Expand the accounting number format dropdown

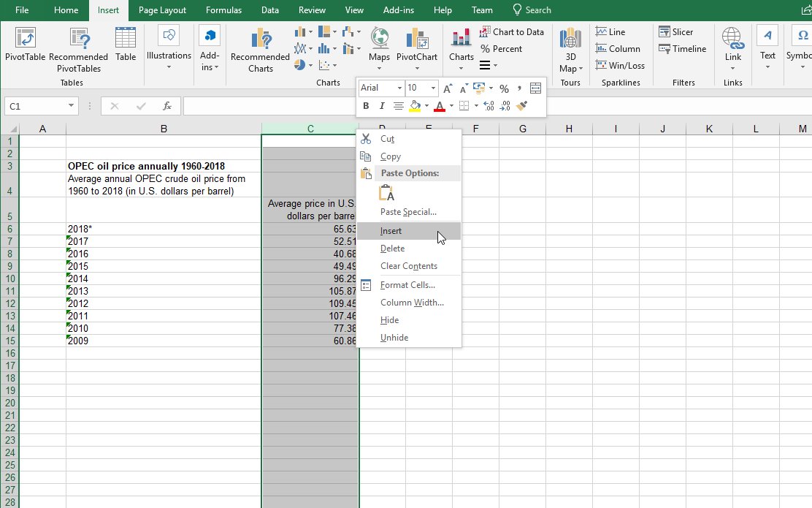[x=491, y=88]
